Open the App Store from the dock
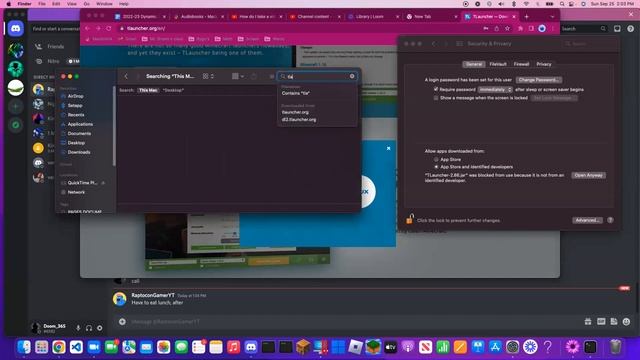 click(495, 347)
